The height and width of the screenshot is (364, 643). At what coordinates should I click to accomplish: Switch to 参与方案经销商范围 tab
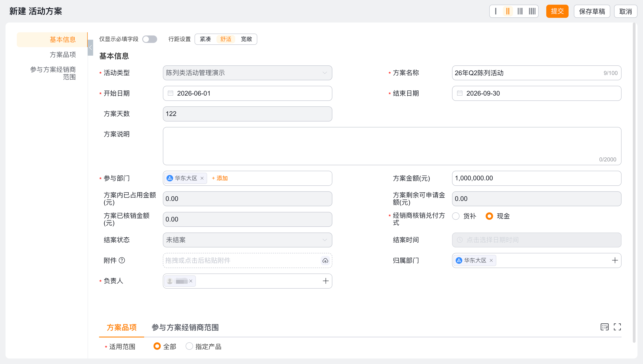(185, 327)
